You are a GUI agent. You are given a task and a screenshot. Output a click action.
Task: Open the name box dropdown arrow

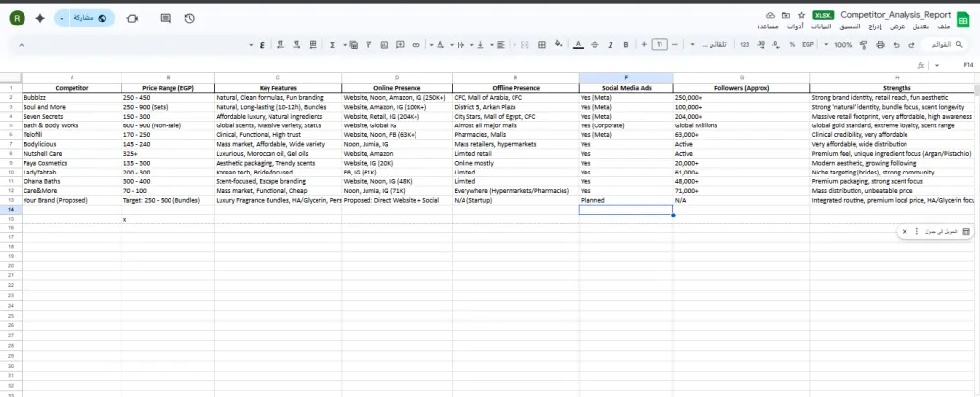936,65
